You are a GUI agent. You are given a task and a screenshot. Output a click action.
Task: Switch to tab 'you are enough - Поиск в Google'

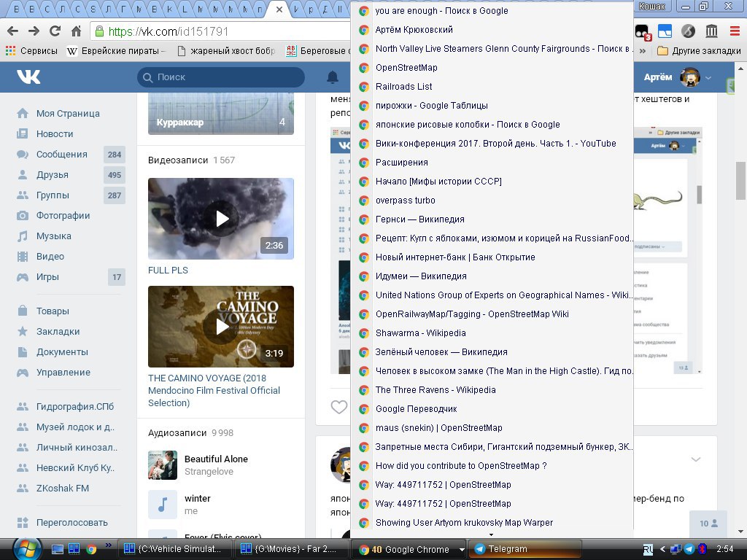tap(492, 10)
